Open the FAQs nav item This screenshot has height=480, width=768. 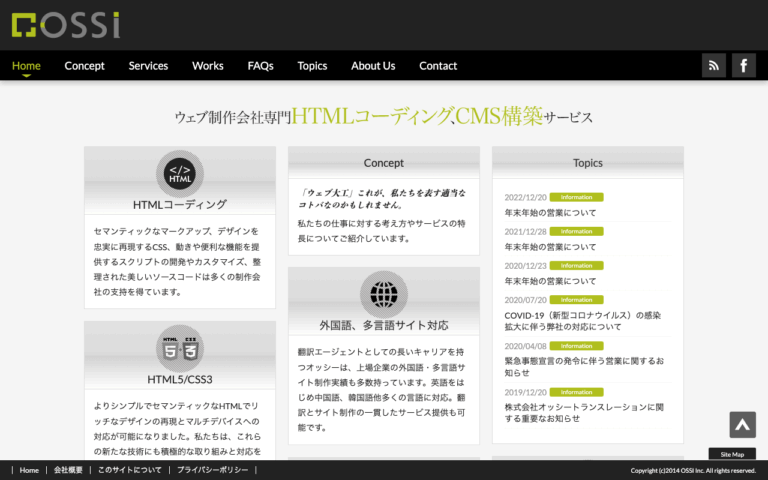pyautogui.click(x=260, y=66)
